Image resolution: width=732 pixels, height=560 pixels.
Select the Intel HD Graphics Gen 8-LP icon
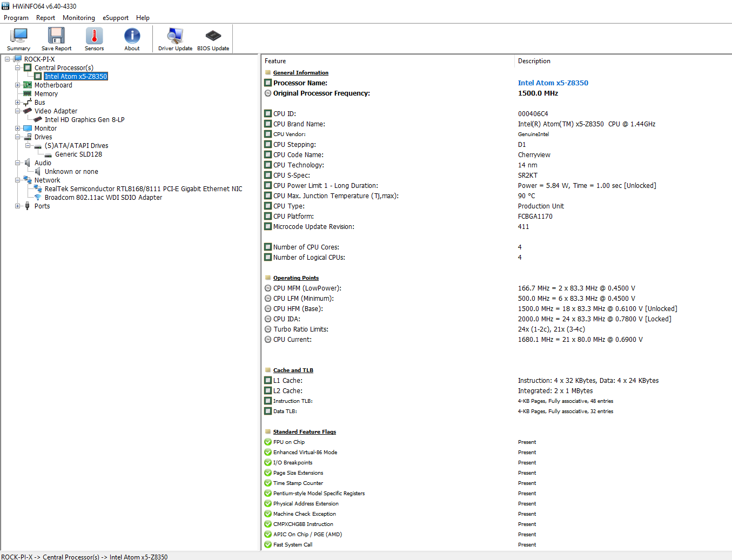[x=38, y=119]
